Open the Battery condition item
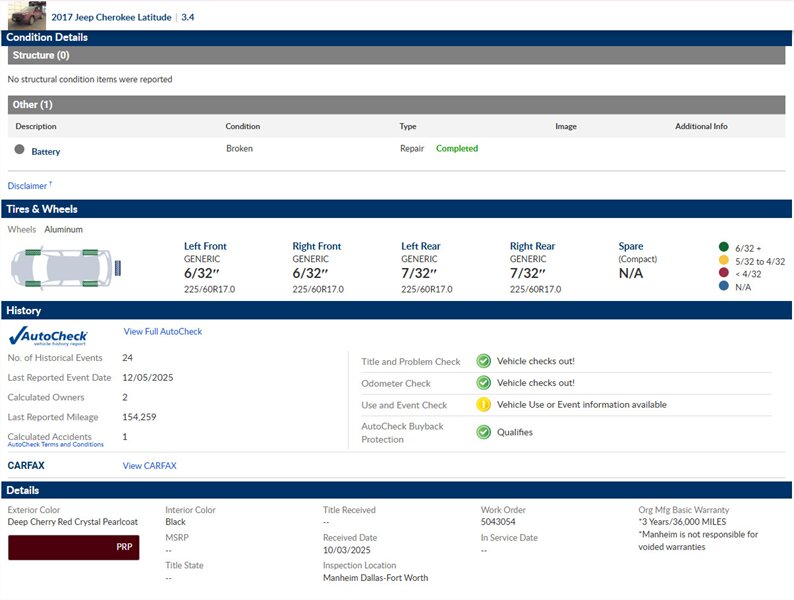 pyautogui.click(x=46, y=152)
